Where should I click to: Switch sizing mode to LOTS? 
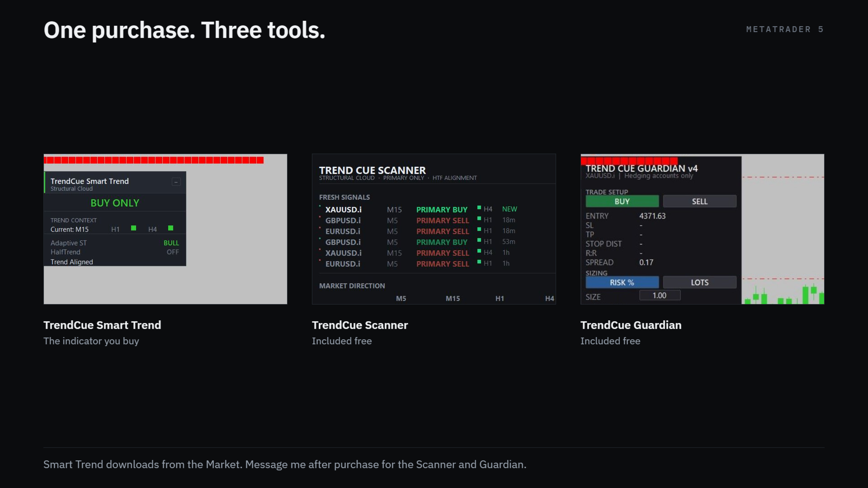point(699,282)
